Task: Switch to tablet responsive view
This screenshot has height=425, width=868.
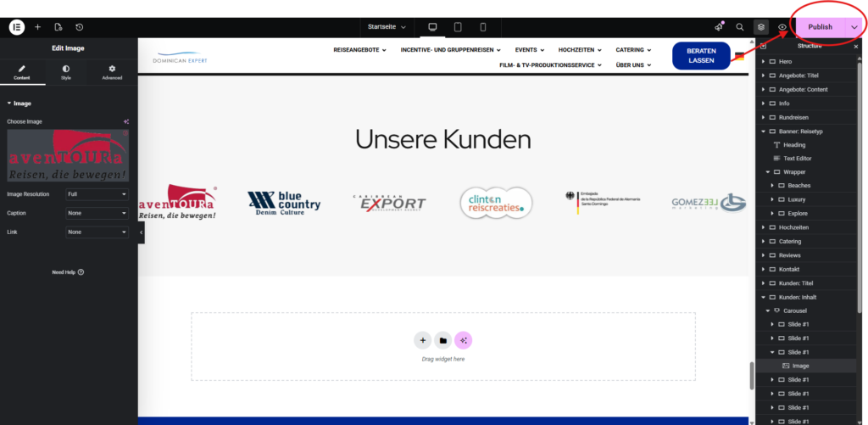Action: [458, 26]
